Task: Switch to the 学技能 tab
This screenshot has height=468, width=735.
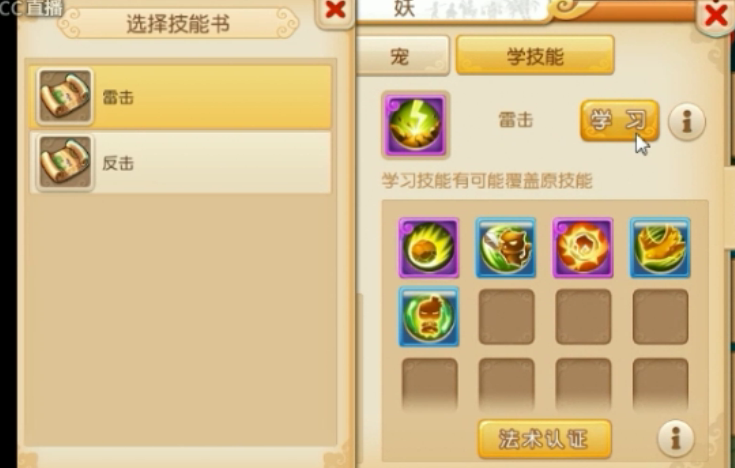Action: pyautogui.click(x=535, y=55)
